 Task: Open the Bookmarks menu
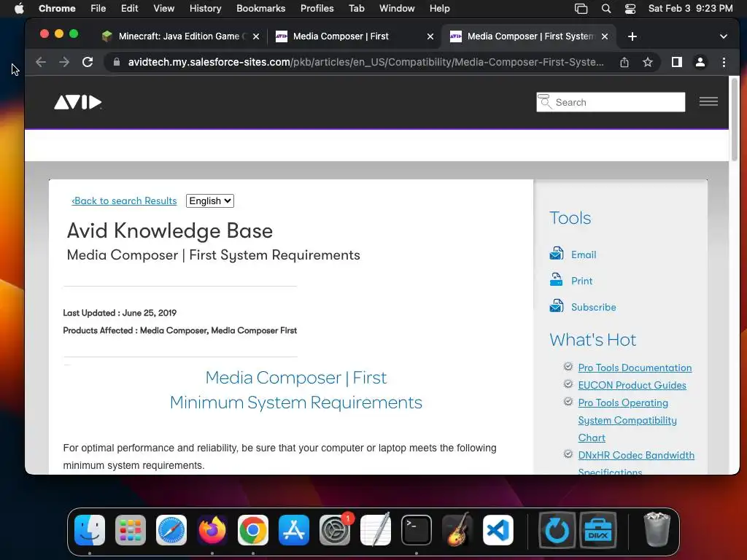point(260,9)
